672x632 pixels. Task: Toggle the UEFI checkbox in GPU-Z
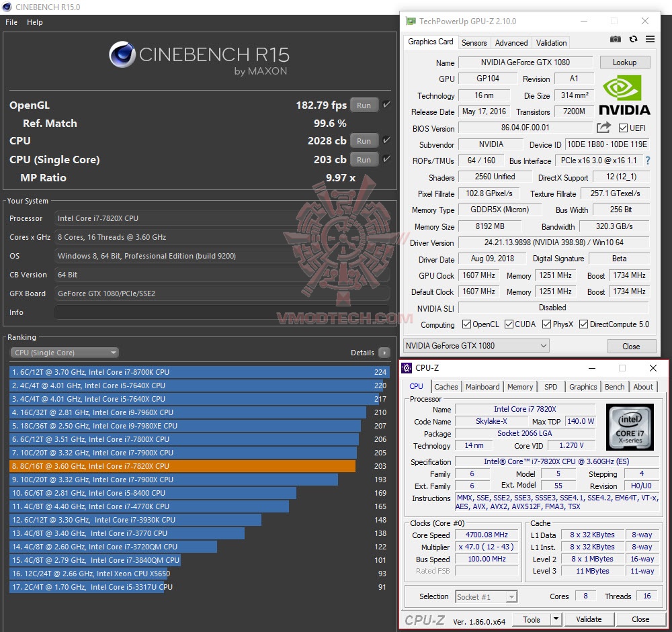point(623,128)
